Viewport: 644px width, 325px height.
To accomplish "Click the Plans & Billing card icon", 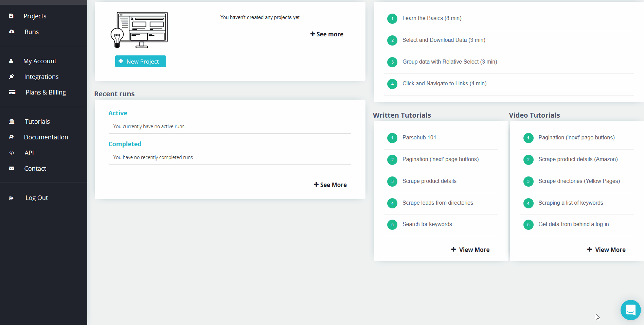I will click(x=12, y=92).
